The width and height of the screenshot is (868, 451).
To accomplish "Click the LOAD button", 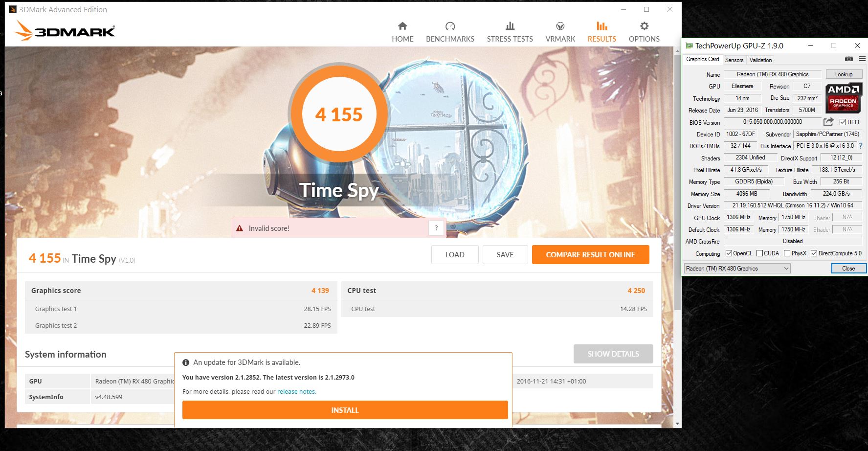I will click(x=455, y=255).
